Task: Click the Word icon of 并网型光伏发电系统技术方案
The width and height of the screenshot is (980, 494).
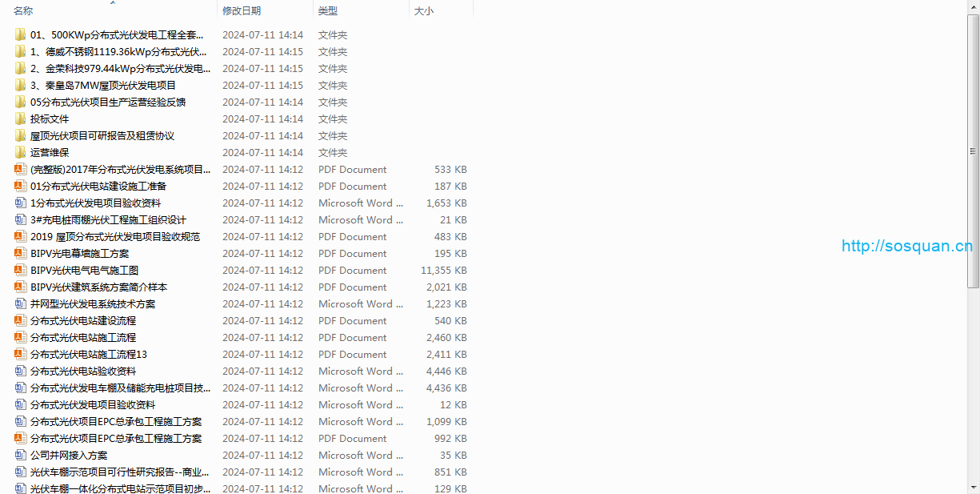Action: point(20,303)
